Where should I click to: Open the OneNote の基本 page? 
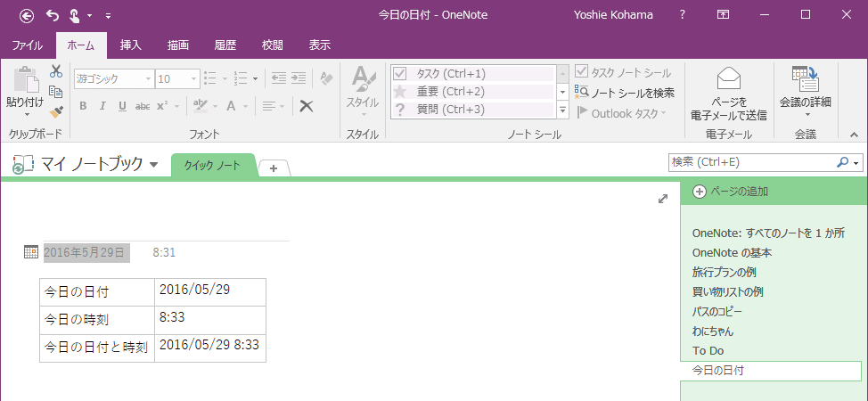(732, 252)
